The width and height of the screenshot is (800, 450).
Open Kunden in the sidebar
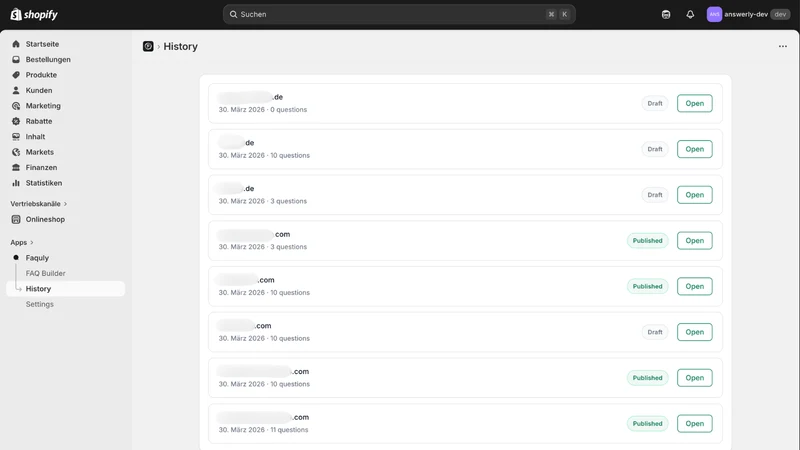[39, 90]
